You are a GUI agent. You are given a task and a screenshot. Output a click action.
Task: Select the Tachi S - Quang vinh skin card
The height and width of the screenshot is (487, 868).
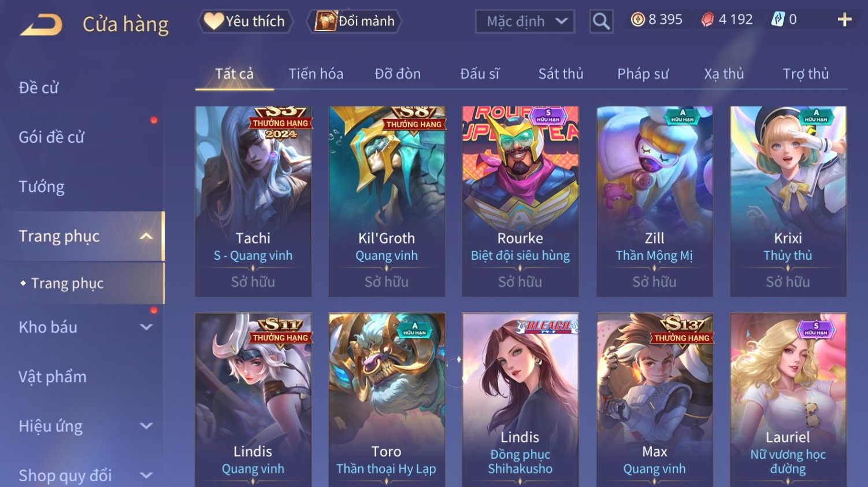253,201
